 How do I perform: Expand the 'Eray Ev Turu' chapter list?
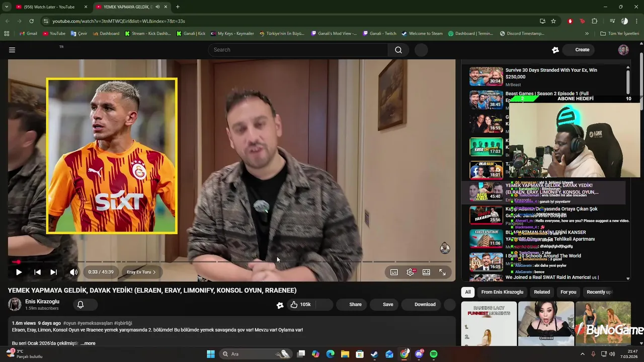point(141,272)
